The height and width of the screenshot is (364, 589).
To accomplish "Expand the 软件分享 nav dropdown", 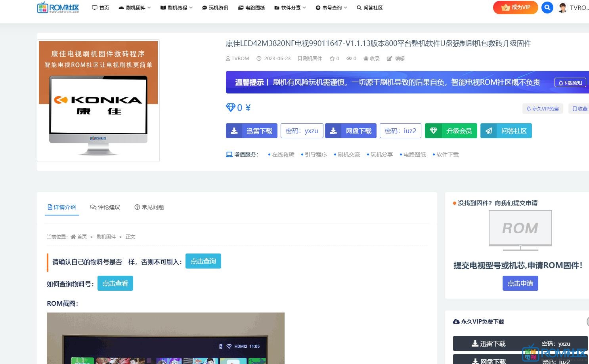I will coord(290,8).
